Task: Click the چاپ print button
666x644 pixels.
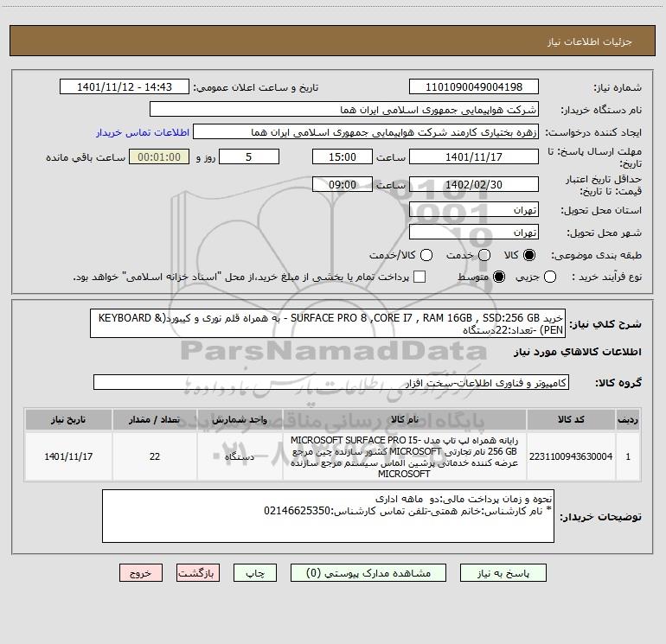Action: pos(255,573)
